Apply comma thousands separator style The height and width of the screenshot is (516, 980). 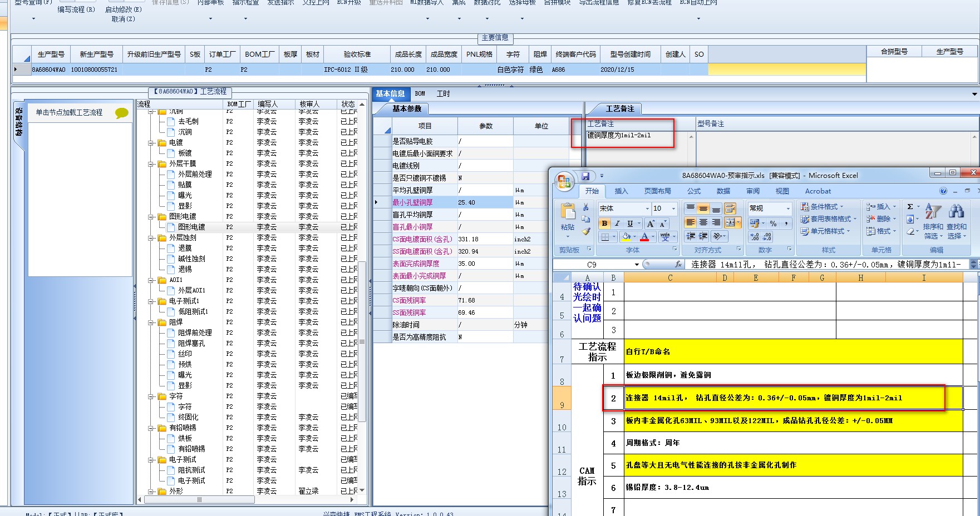point(786,223)
